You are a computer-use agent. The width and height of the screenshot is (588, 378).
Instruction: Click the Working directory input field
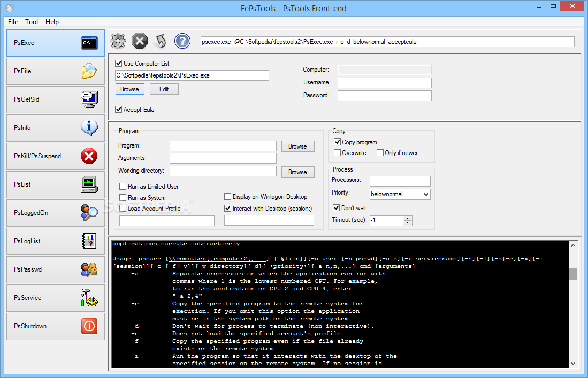(223, 171)
